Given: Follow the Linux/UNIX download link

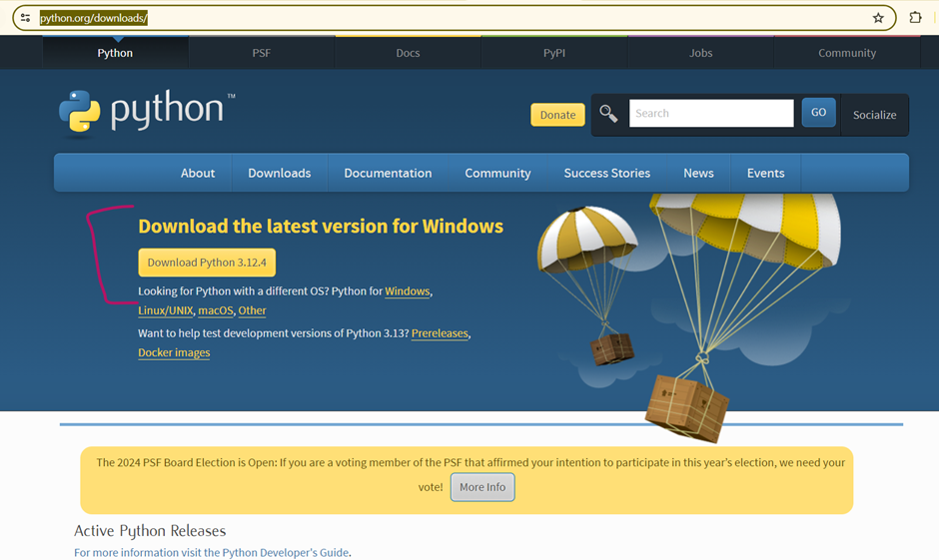Looking at the screenshot, I should click(x=166, y=310).
